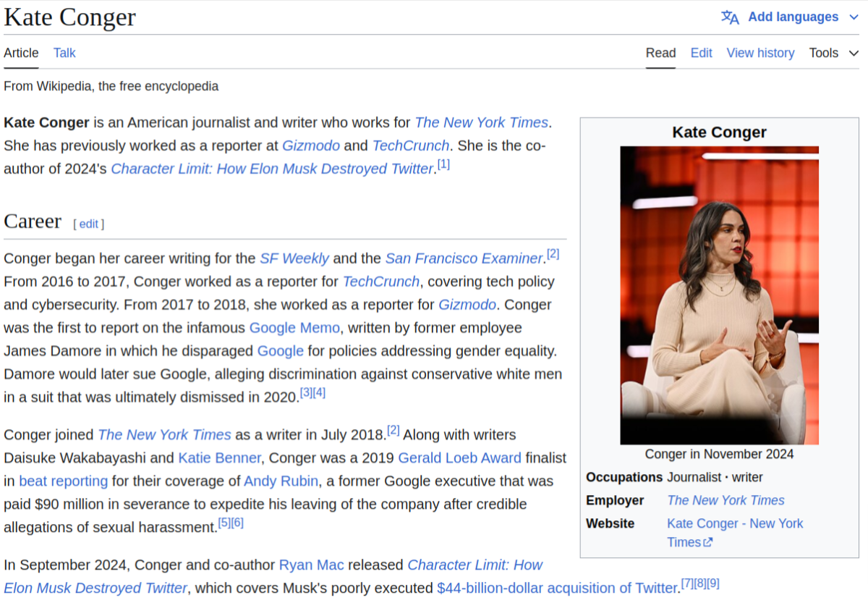Click external link icon after Times website
868x608 pixels.
pyautogui.click(x=708, y=543)
